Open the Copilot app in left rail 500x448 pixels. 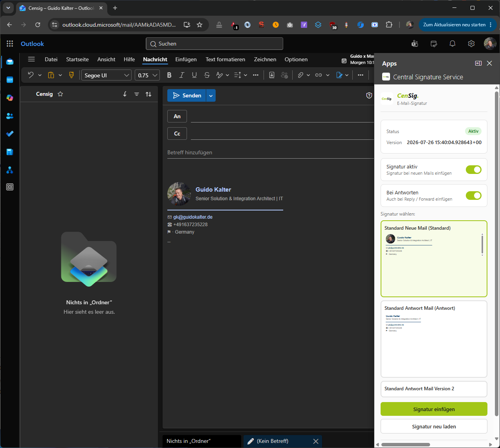click(x=10, y=98)
